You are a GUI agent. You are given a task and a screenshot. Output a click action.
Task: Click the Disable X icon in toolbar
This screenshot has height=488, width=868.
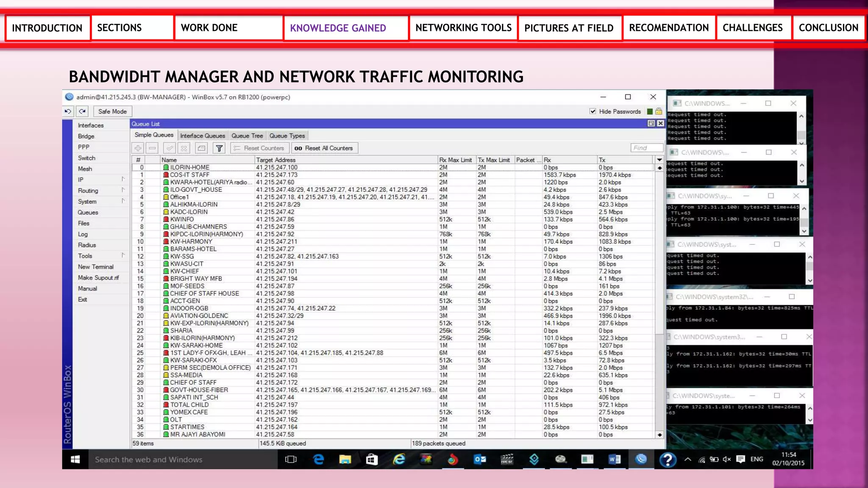click(x=184, y=148)
